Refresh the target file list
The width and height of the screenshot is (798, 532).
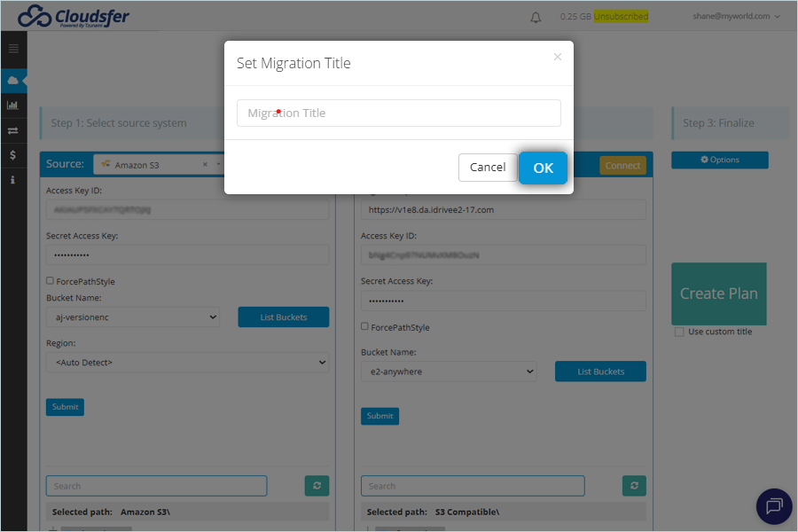coord(634,486)
